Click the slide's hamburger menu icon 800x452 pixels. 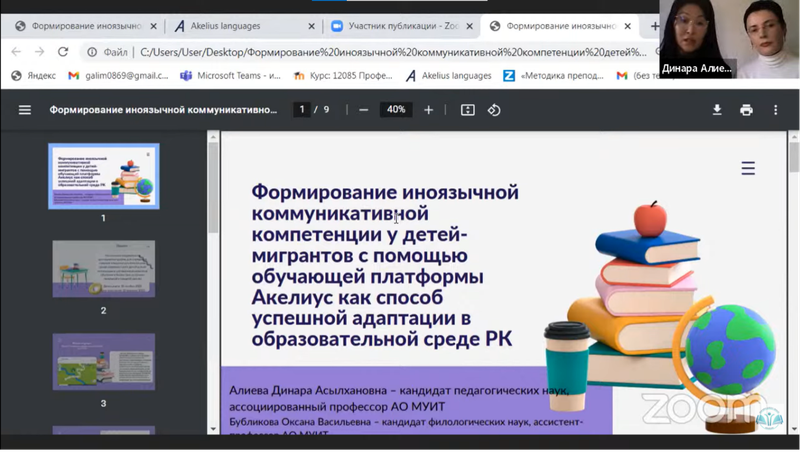tap(748, 168)
